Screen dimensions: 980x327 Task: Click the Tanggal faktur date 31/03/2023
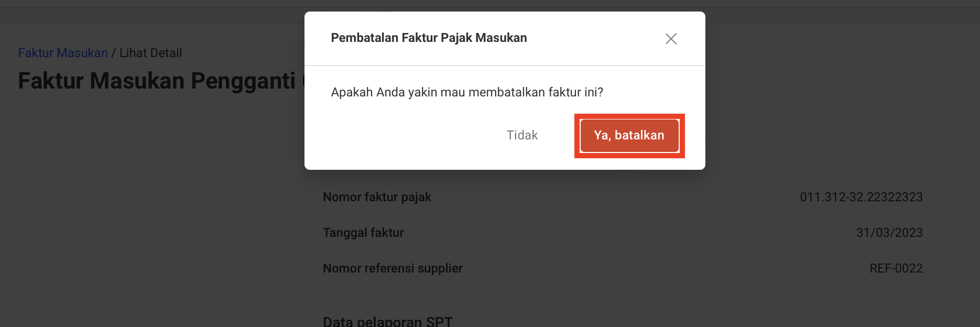pos(889,232)
